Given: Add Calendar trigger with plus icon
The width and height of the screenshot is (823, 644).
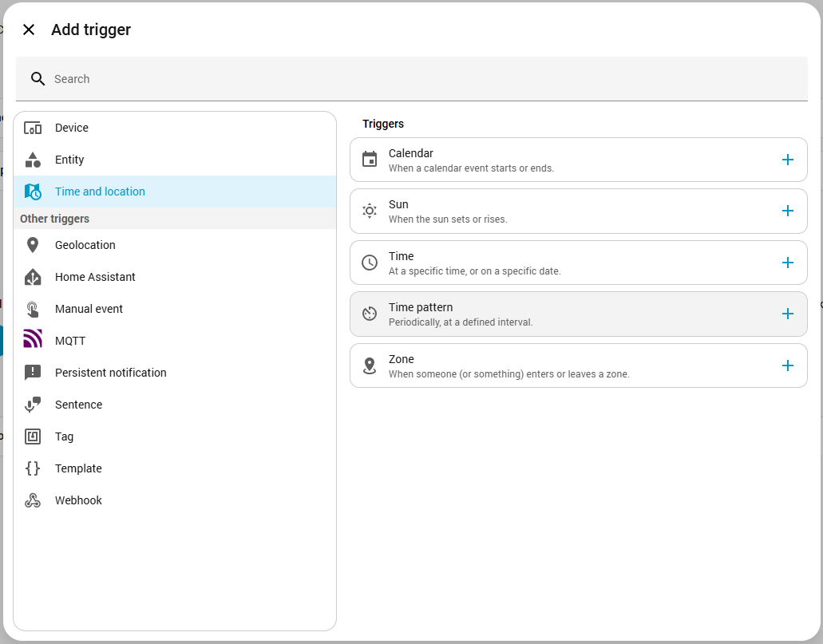Looking at the screenshot, I should tap(787, 160).
